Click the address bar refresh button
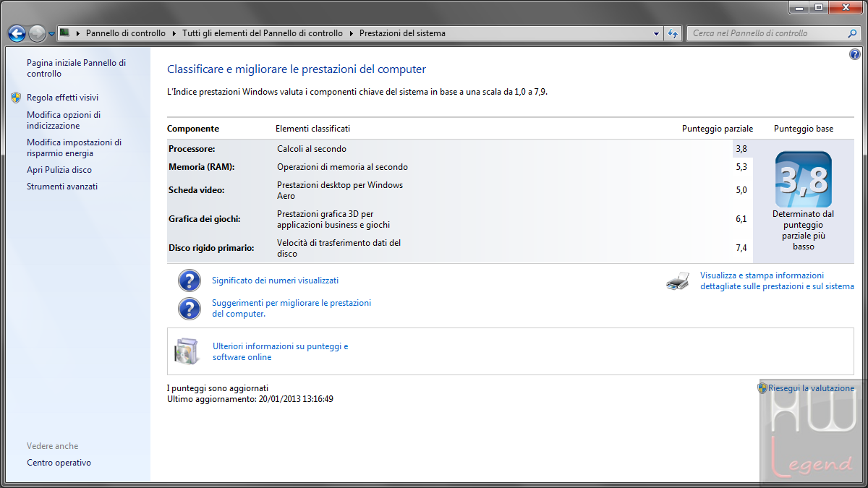 pos(673,33)
